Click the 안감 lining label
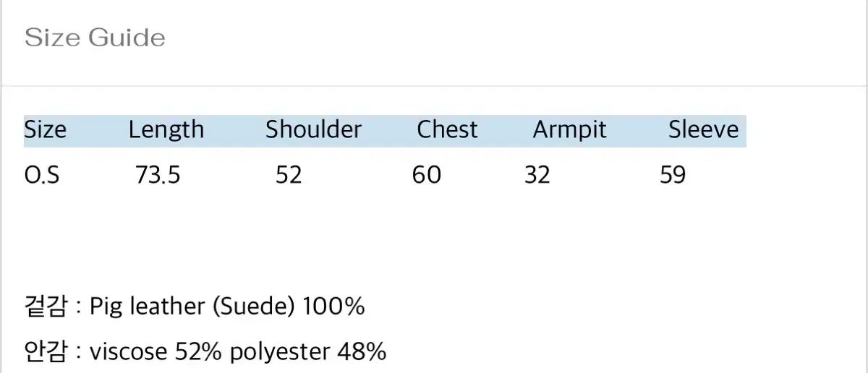 point(46,352)
